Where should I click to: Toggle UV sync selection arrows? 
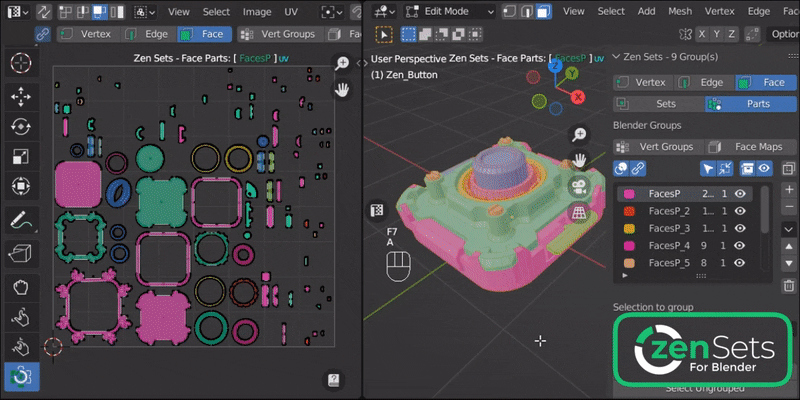(44, 12)
